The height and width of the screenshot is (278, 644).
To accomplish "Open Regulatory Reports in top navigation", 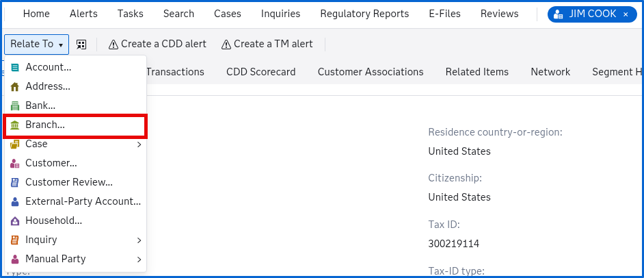I will [364, 14].
